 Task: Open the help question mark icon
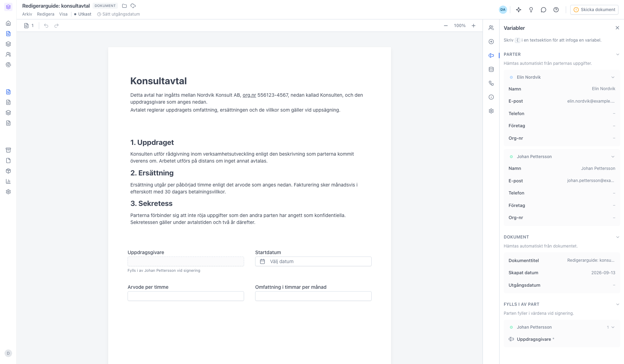coord(556,10)
